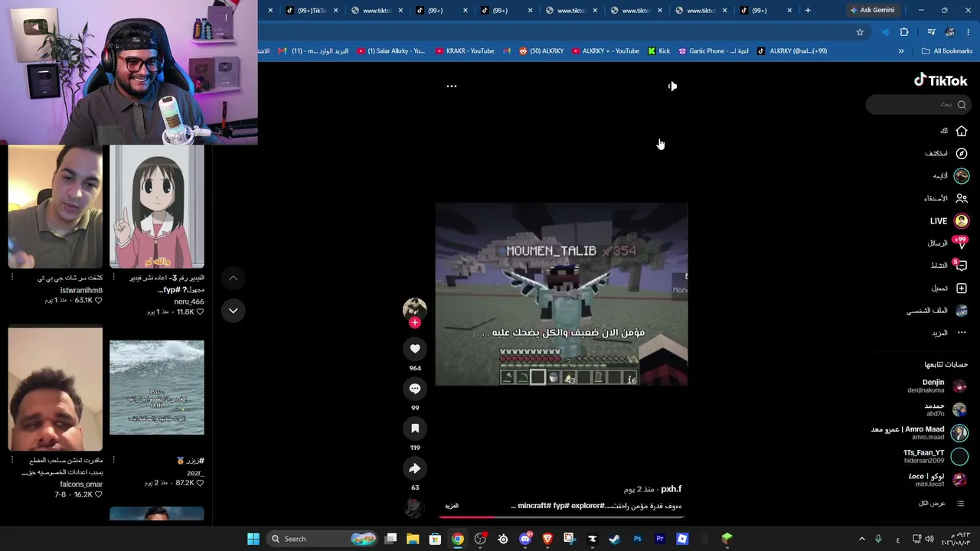Open the Kick bookmark

pyautogui.click(x=658, y=51)
